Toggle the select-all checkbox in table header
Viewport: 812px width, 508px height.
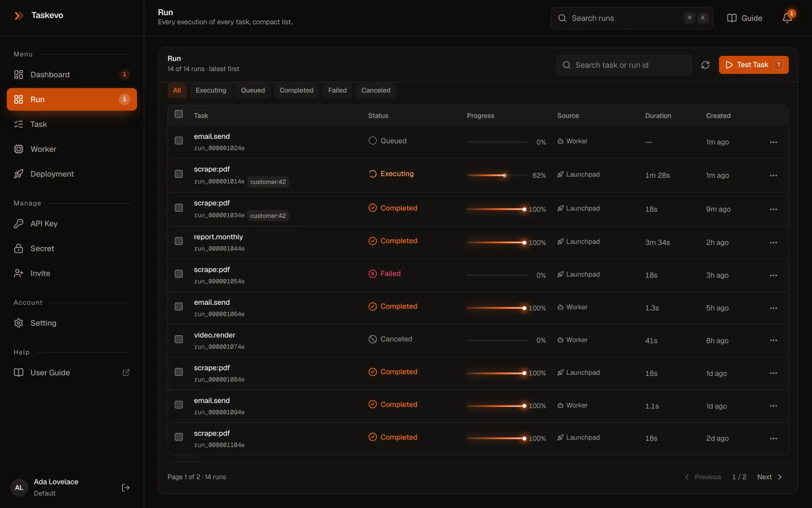179,114
